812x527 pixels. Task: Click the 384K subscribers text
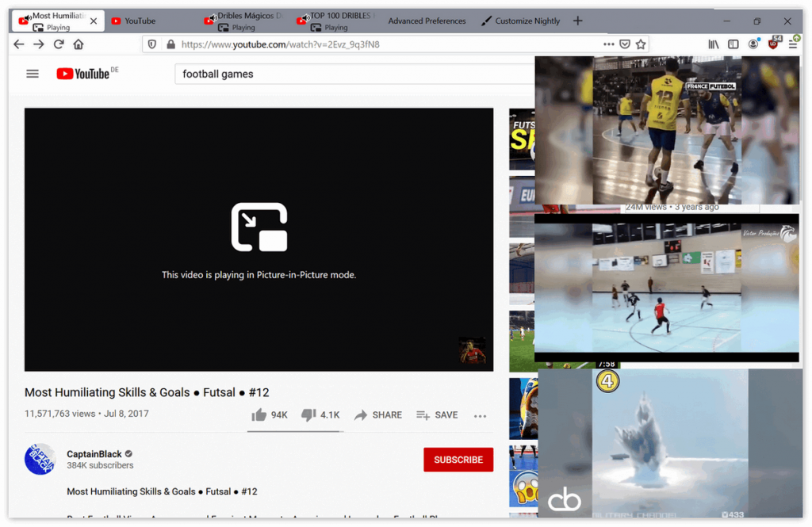[100, 465]
